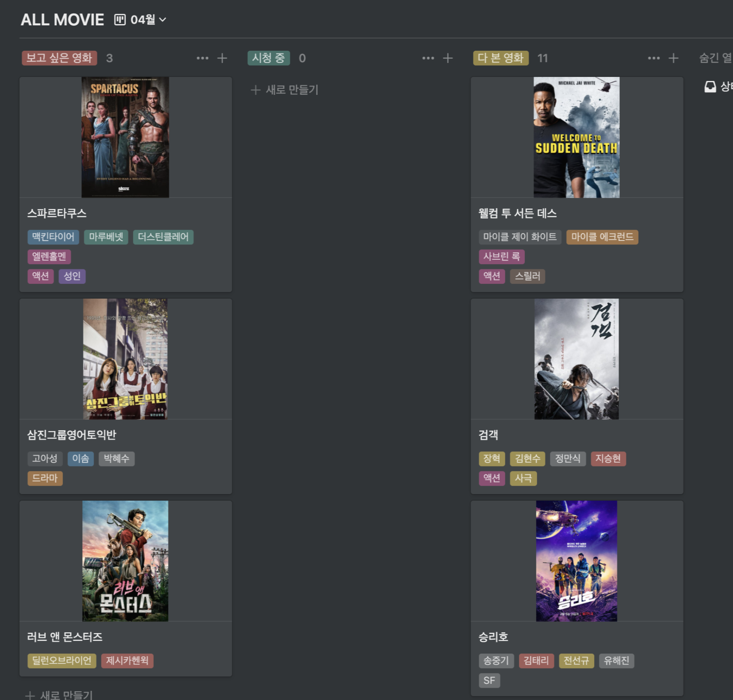The image size is (733, 700).
Task: Open the 러브 앤 몬스터즈 poster thumbnail
Action: click(125, 561)
